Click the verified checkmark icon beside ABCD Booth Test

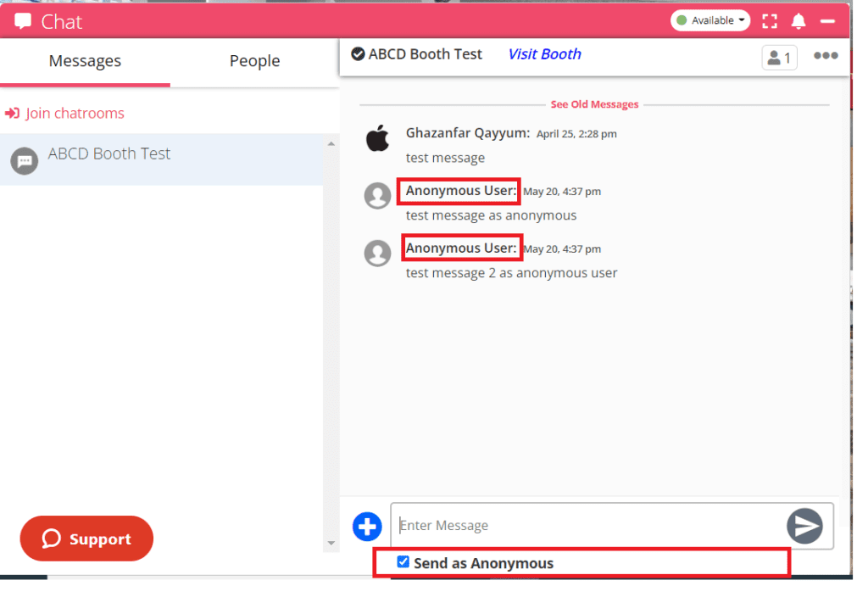(x=359, y=53)
